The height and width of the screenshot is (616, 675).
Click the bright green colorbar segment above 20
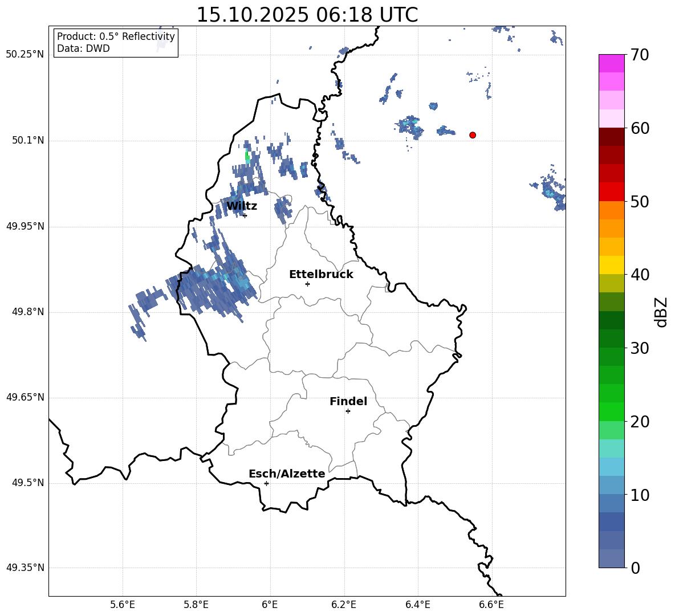(x=612, y=411)
